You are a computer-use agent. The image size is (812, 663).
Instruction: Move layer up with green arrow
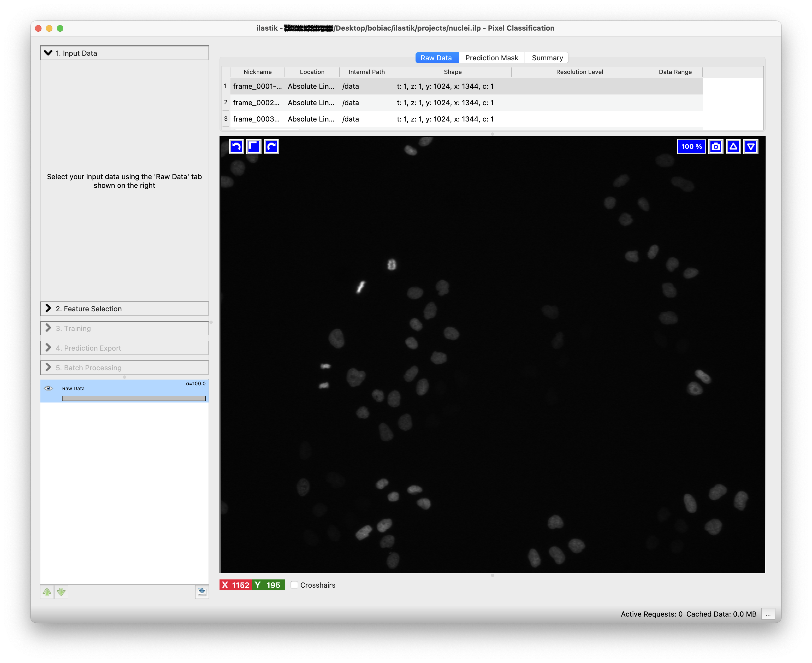pos(47,592)
